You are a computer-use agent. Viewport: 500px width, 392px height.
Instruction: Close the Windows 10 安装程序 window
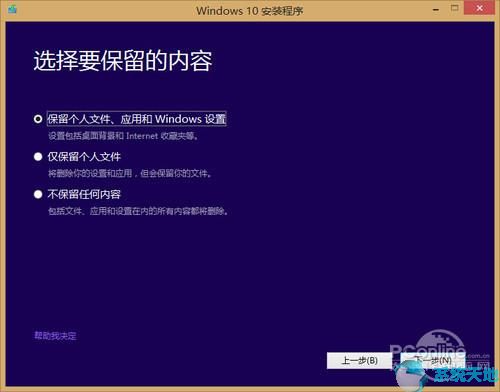pos(479,8)
